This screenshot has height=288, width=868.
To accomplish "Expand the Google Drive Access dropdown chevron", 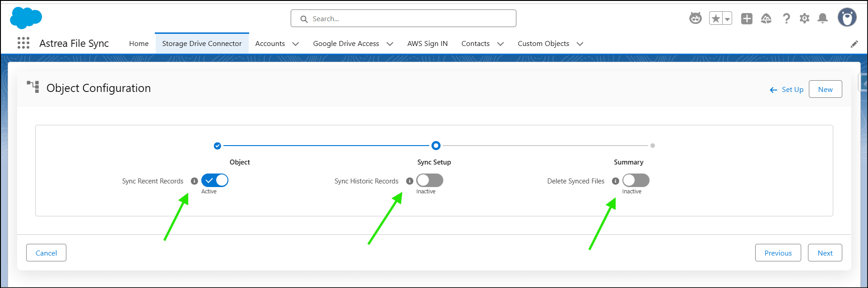I will tap(390, 44).
